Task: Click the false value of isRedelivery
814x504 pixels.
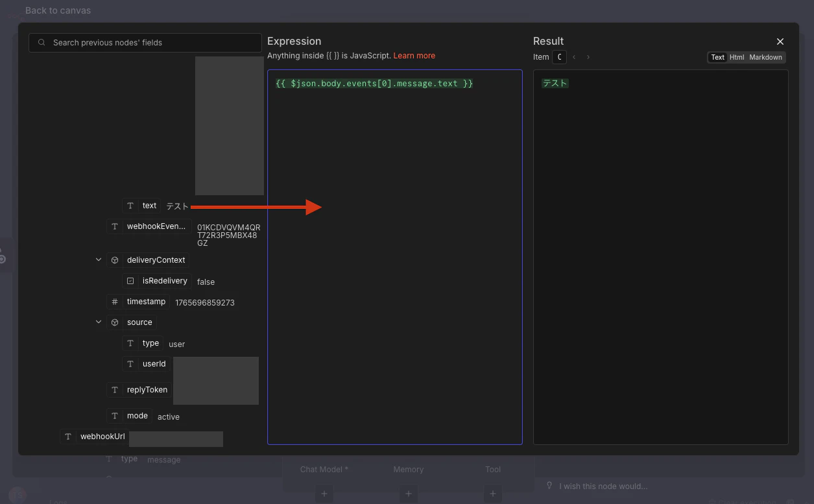Action: pos(206,282)
